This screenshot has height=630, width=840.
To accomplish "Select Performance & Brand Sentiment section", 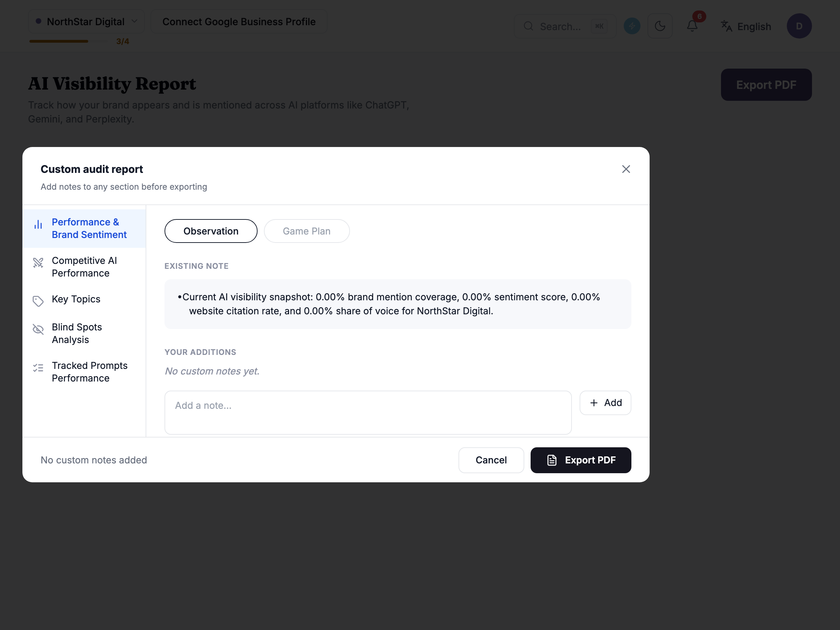I will coord(84,228).
